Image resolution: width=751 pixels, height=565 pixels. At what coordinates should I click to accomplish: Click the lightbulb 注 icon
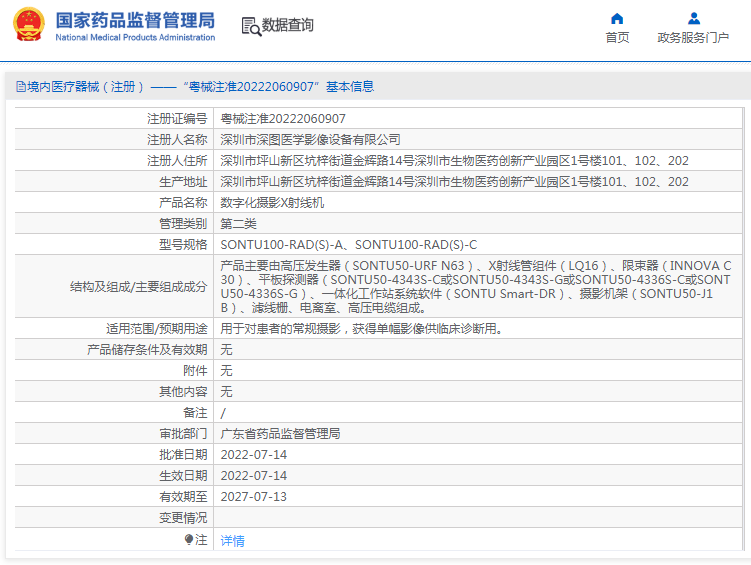tap(189, 540)
